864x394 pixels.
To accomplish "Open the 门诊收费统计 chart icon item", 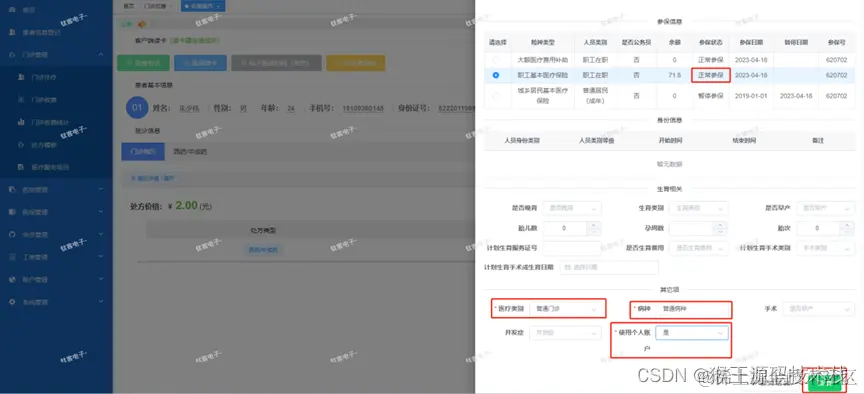I will pyautogui.click(x=20, y=122).
